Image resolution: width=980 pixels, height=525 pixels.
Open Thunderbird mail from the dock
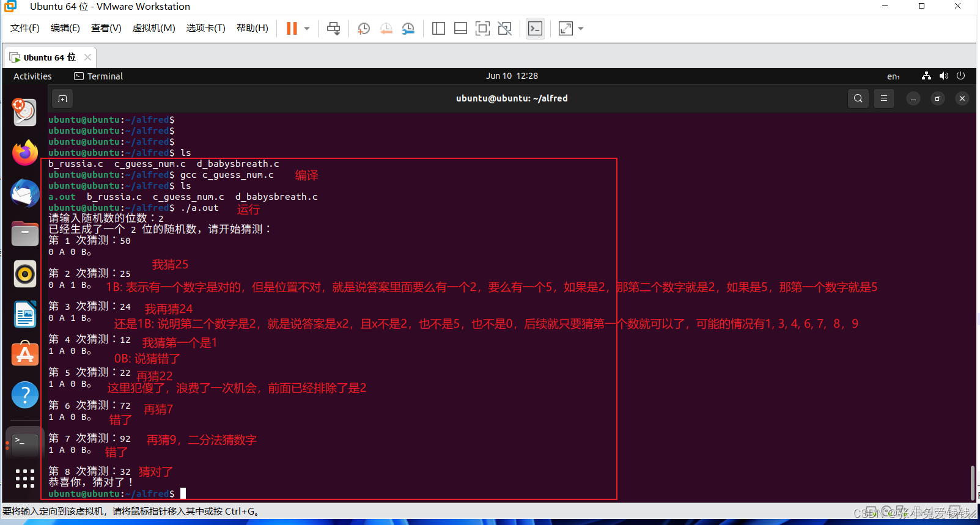coord(25,193)
